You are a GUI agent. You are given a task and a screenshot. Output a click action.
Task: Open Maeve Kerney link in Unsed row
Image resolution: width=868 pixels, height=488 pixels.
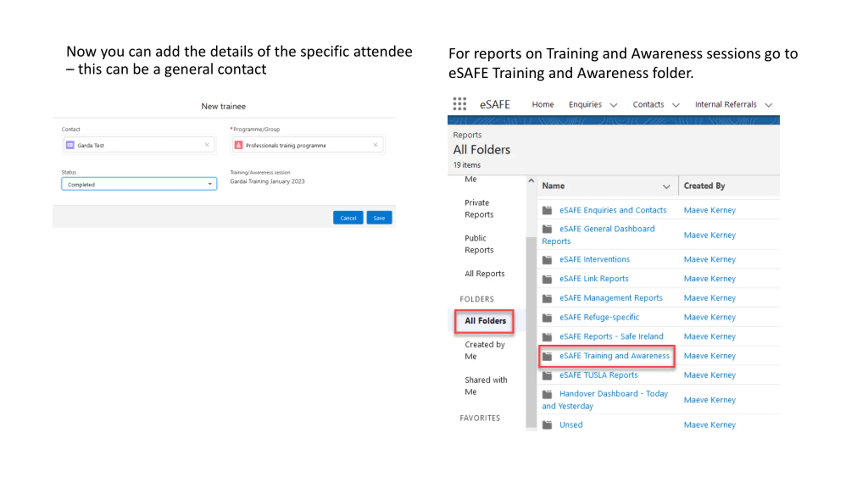[x=710, y=425]
